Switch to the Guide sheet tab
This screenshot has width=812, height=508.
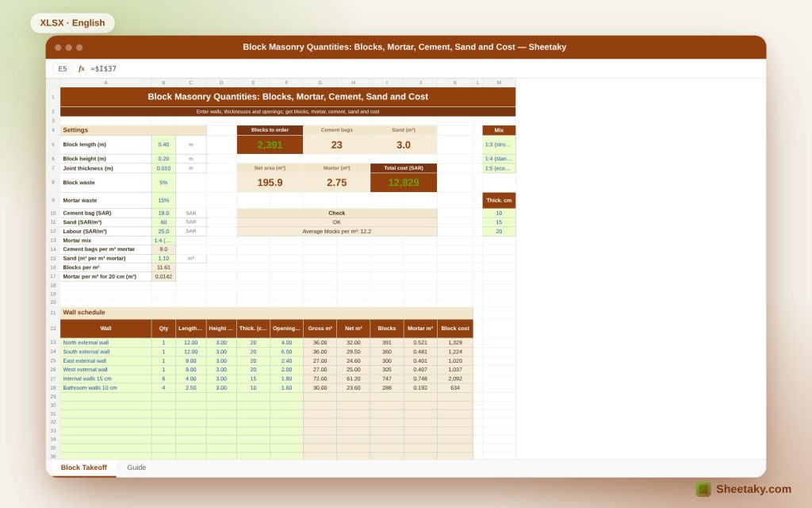[136, 468]
